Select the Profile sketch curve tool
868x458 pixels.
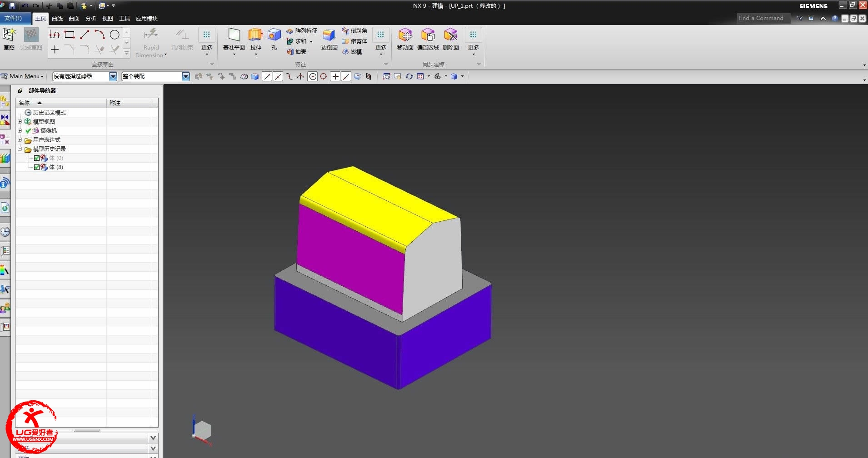click(55, 35)
